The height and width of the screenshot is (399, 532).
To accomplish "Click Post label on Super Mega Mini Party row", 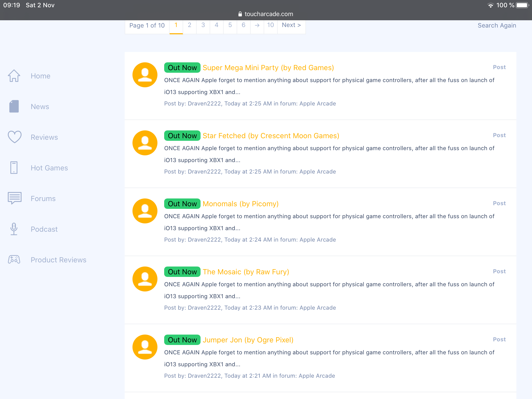I will pos(499,67).
